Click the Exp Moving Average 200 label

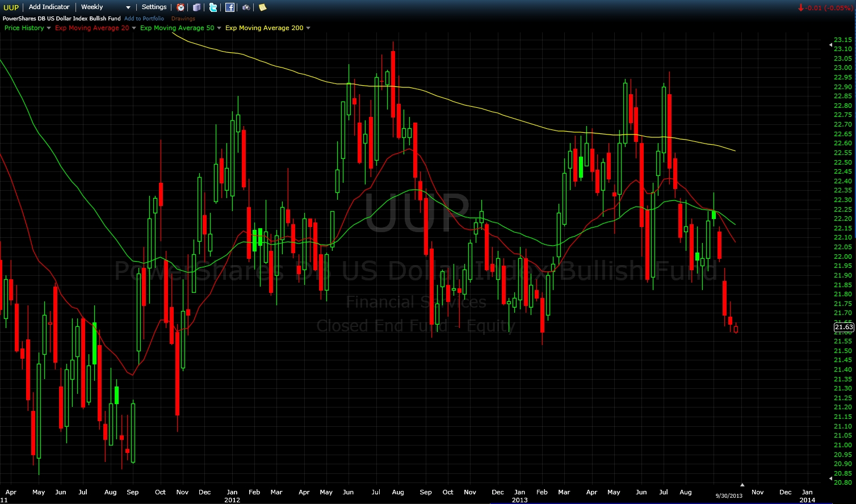click(265, 28)
